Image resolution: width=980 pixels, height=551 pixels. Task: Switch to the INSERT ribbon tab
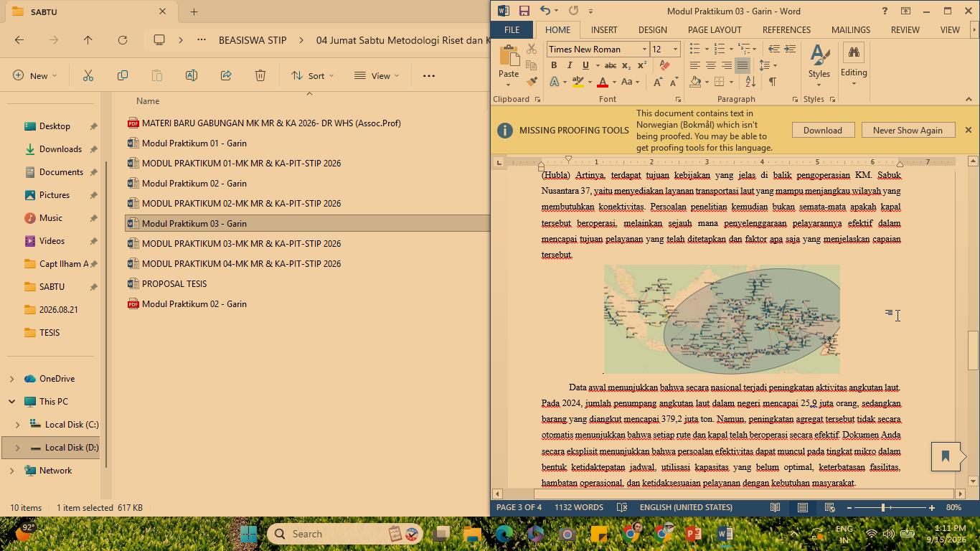tap(604, 29)
